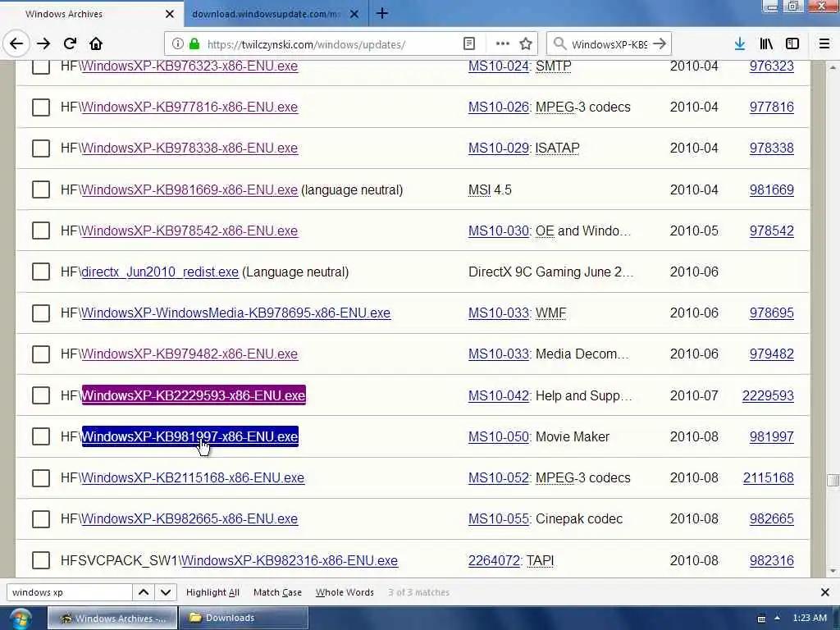Screen dimensions: 840x630
Task: Click the keyboard icon in the system tray
Action: (760, 619)
